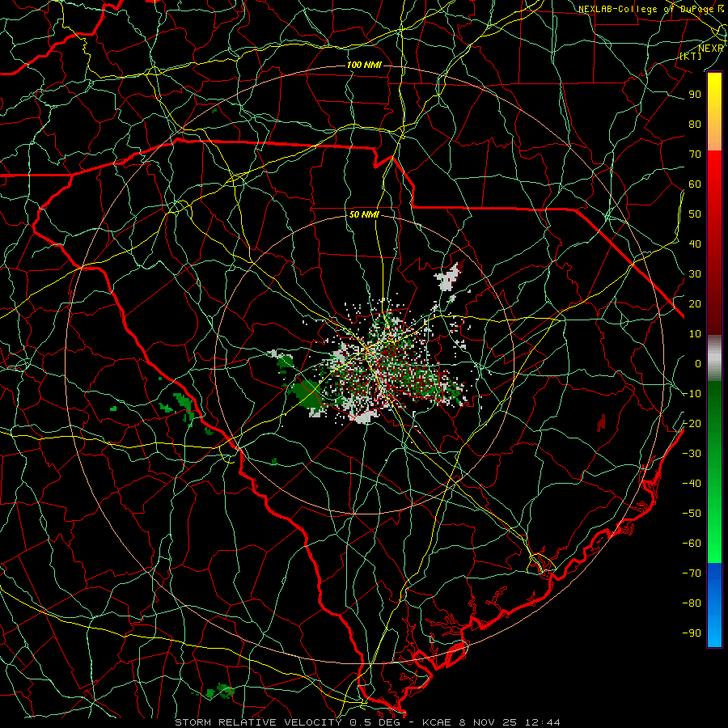Click the blue segment of the color bar
Viewport: 728px width, 728px height.
[714, 605]
